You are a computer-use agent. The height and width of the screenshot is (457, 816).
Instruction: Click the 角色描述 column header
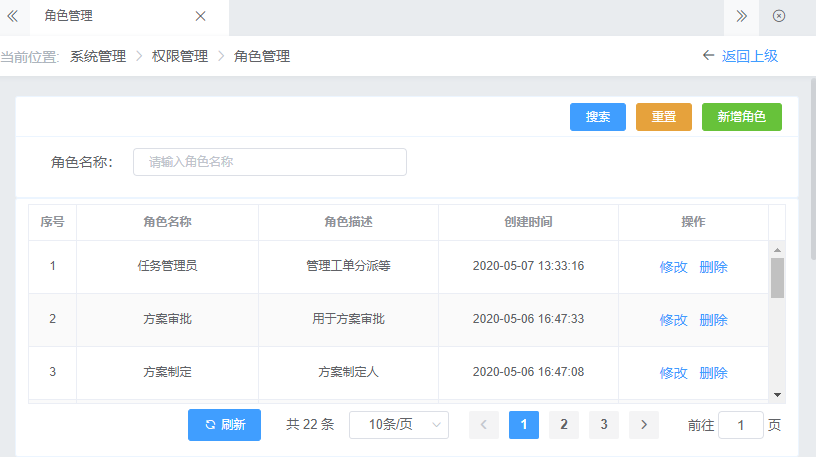click(348, 222)
